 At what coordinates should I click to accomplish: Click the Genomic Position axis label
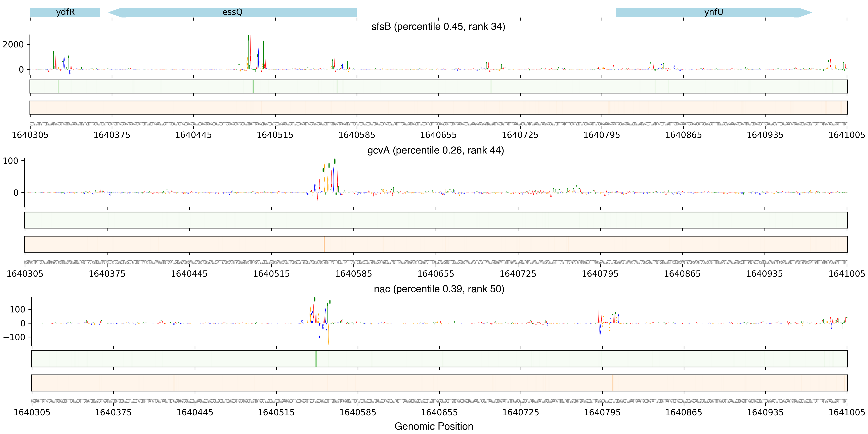coord(434,426)
